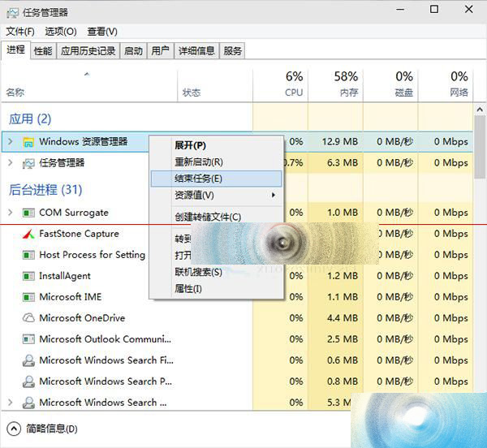487x448 pixels.
Task: Open the 查看(V) menu
Action: point(102,32)
